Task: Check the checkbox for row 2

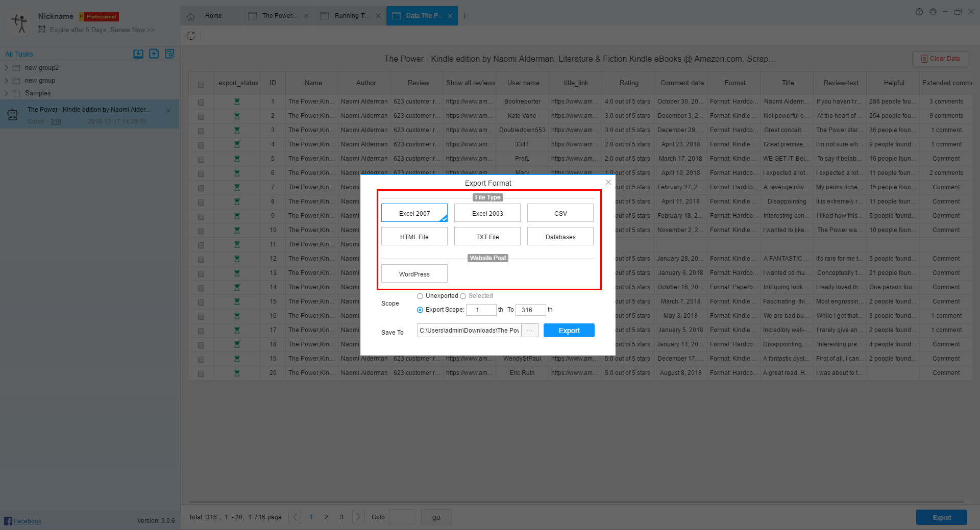Action: [201, 117]
